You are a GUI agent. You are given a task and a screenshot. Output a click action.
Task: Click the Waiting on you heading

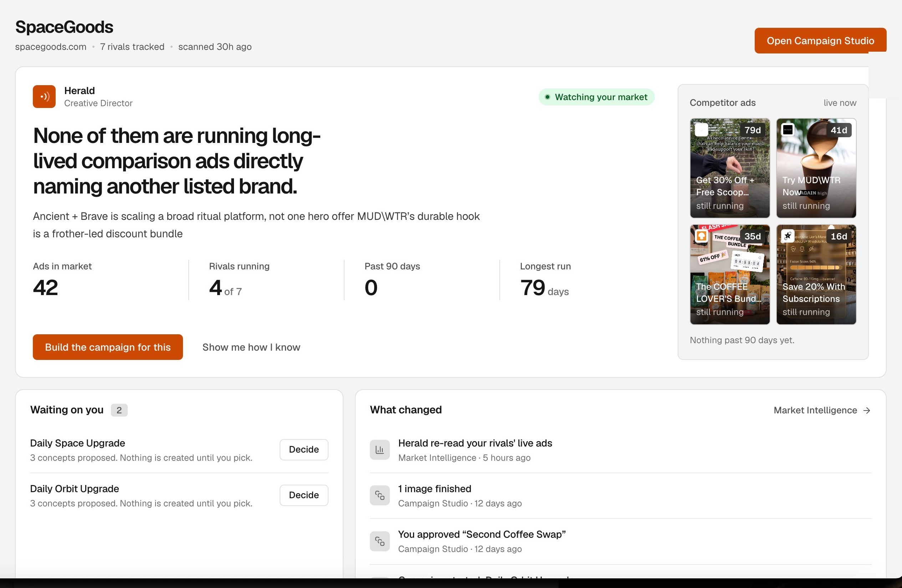67,410
